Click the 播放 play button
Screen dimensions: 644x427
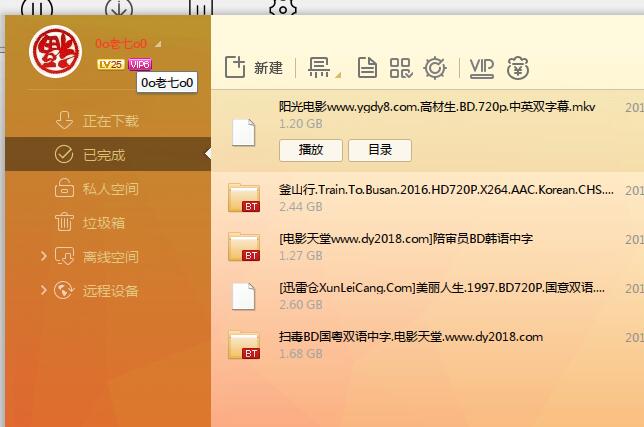click(310, 150)
